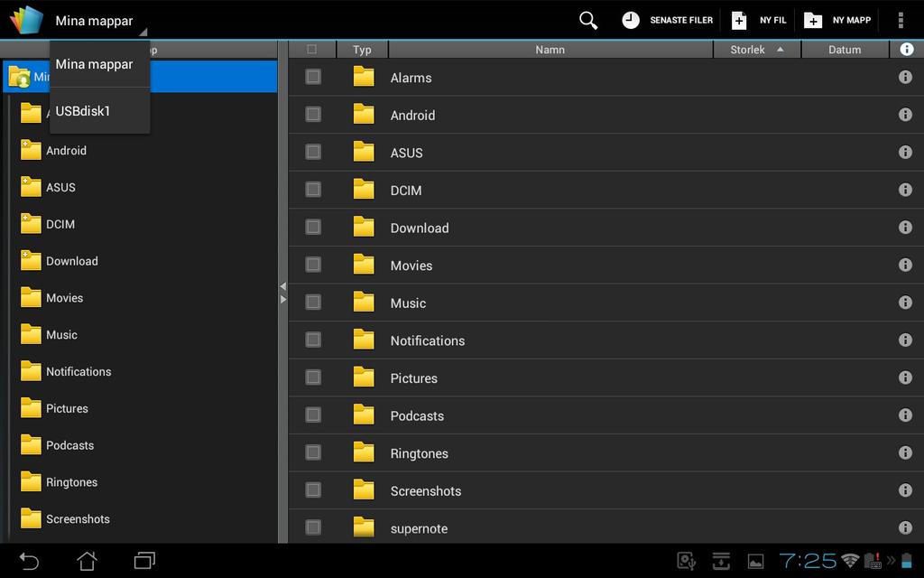Select Mina mappar root tree node
The height and width of the screenshot is (578, 924).
[x=140, y=77]
